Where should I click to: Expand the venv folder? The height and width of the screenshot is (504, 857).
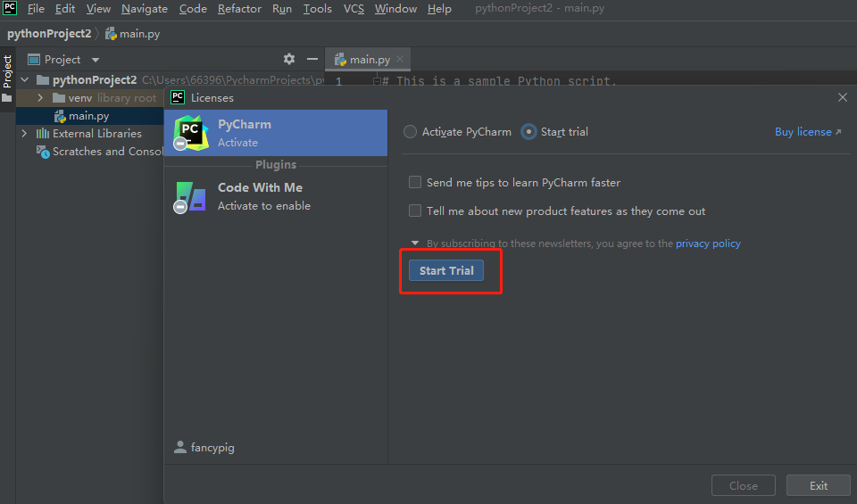coord(40,98)
